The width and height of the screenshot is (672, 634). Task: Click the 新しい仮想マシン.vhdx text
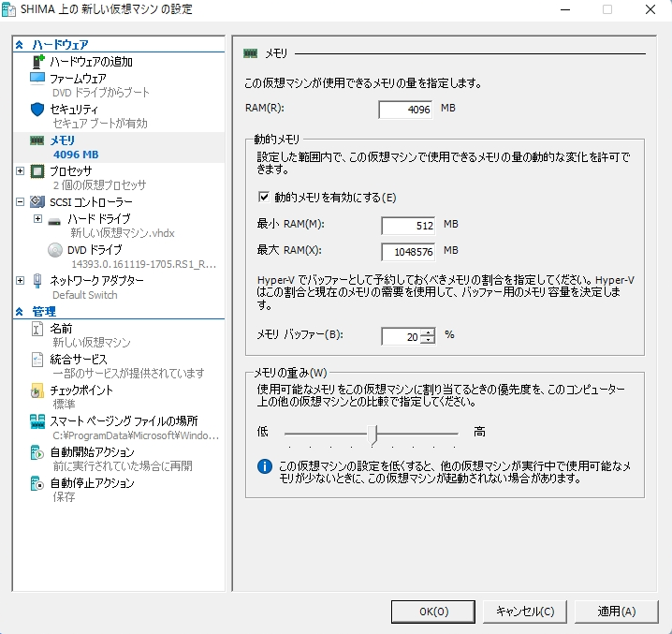click(x=123, y=233)
